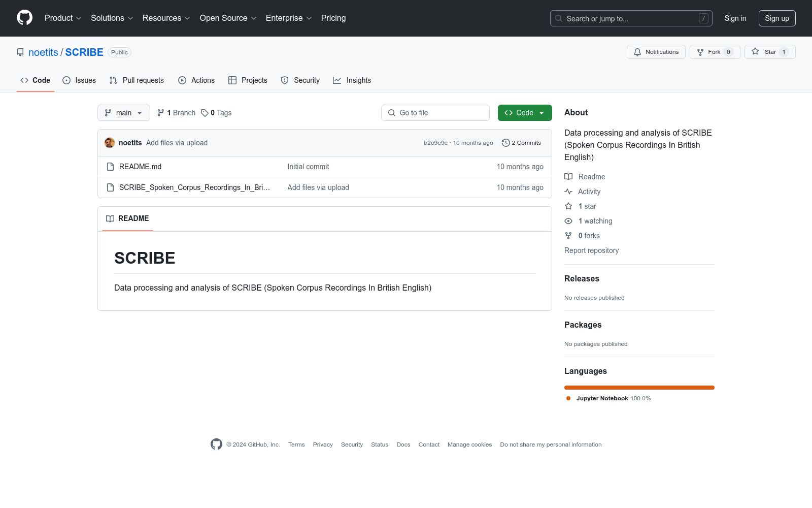Open the main branch selector
This screenshot has width=812, height=508.
pos(124,113)
